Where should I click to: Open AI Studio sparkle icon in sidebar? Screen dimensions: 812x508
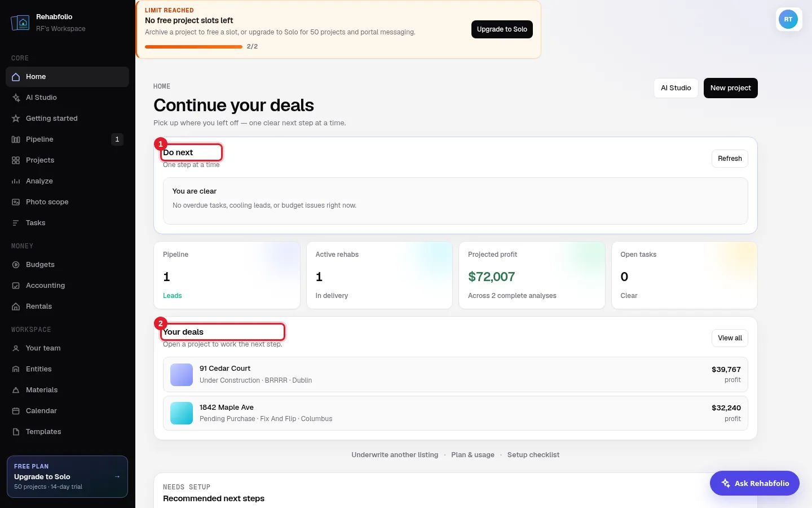[16, 98]
